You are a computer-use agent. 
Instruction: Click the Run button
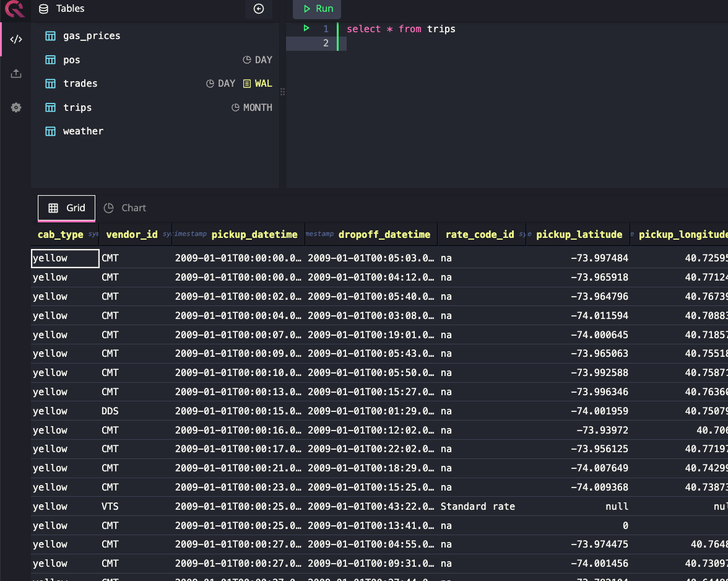[x=317, y=9]
